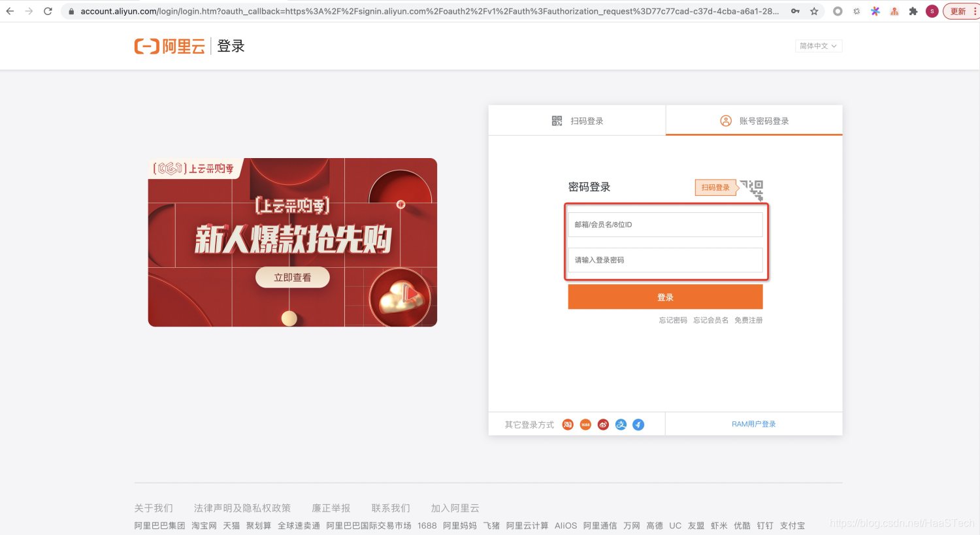Open the 飞猪 footer link

[491, 526]
